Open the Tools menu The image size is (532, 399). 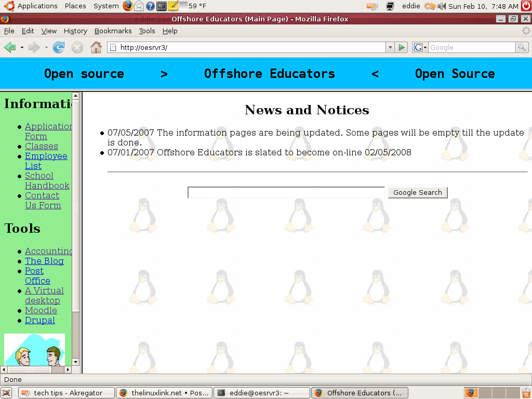point(147,31)
